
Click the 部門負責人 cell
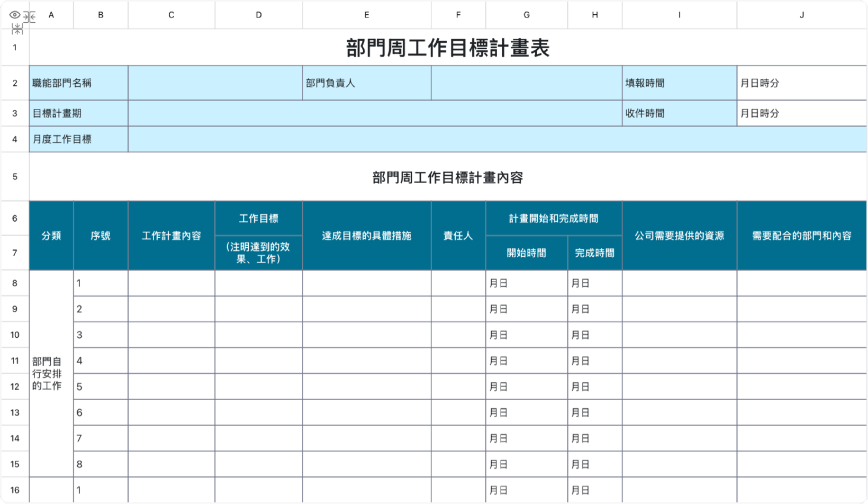tap(367, 83)
